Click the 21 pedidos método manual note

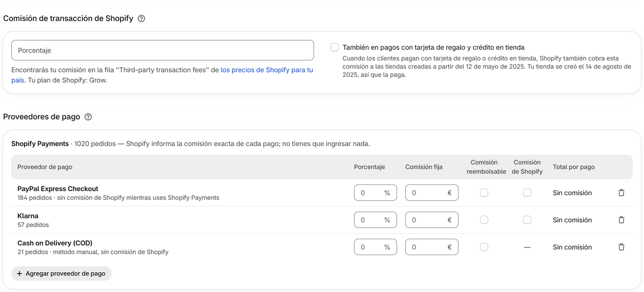93,252
